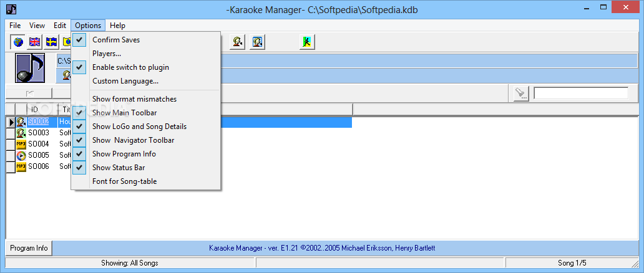This screenshot has height=273, width=644.
Task: Choose Font for Song-table
Action: click(x=146, y=181)
